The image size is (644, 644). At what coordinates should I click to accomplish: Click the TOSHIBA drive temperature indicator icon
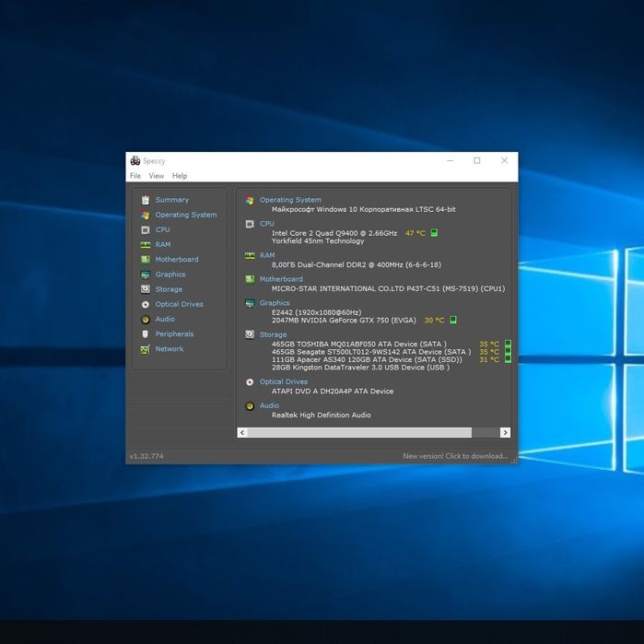point(508,344)
